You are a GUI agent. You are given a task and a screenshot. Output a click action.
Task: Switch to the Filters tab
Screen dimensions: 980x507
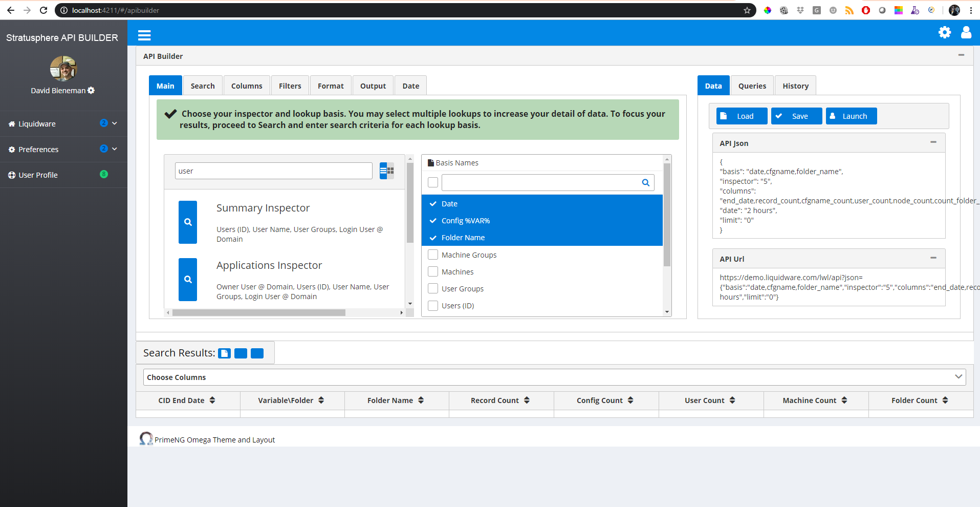click(x=290, y=86)
